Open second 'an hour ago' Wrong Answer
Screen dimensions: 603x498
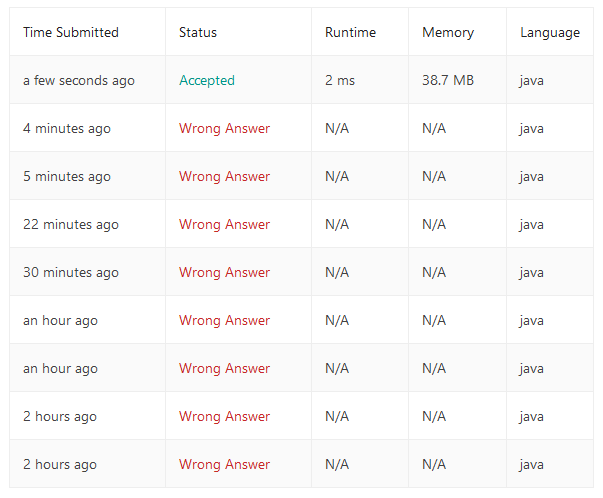point(225,368)
